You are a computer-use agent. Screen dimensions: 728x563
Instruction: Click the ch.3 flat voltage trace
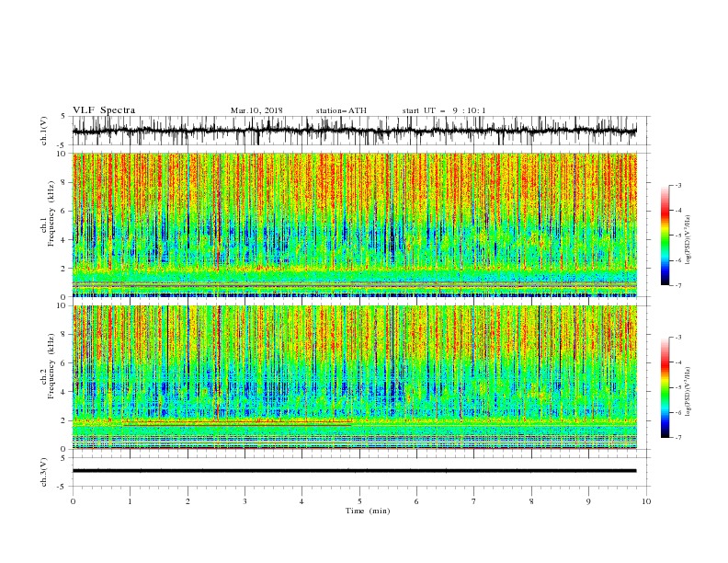tap(354, 471)
